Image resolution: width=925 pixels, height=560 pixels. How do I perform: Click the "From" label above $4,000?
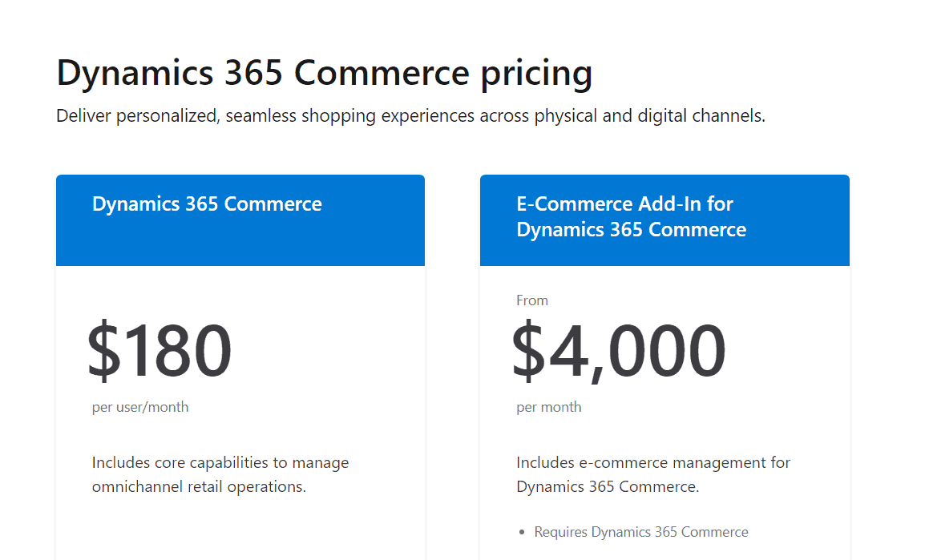tap(532, 300)
